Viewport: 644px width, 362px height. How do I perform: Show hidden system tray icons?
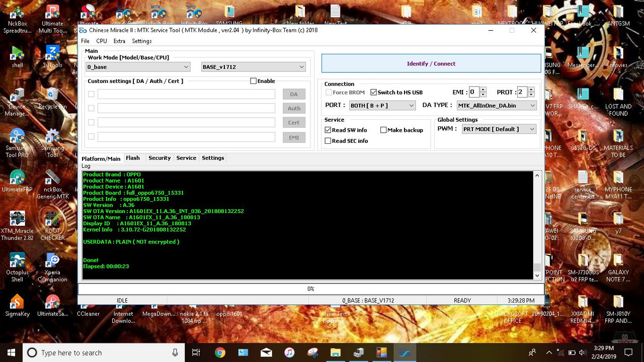pyautogui.click(x=549, y=352)
